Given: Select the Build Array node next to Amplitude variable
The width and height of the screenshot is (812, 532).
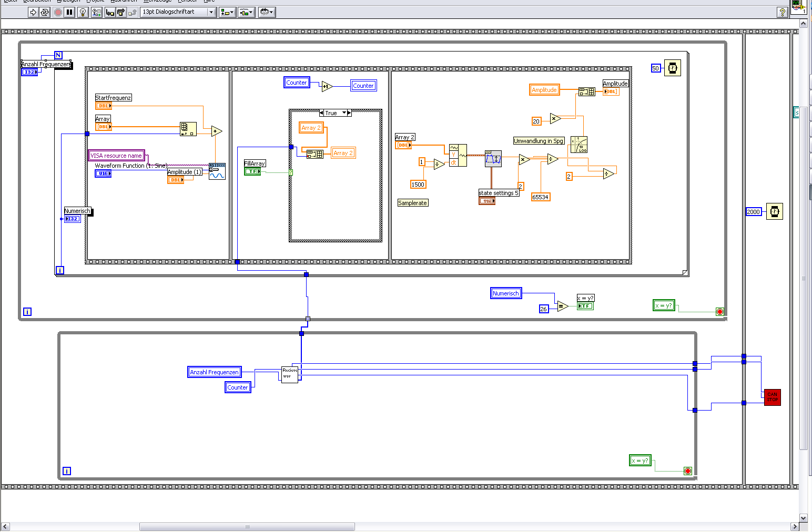Looking at the screenshot, I should pos(587,91).
